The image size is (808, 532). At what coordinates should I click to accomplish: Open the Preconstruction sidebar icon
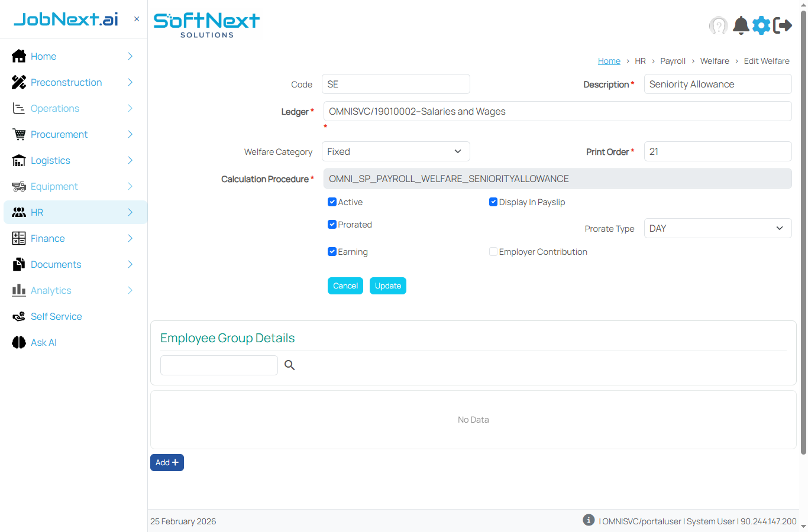[x=18, y=82]
